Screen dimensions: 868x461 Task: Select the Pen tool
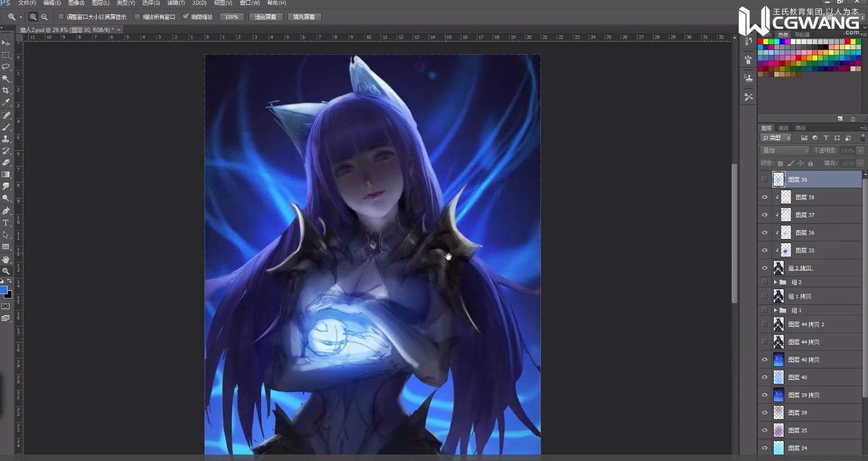click(x=6, y=211)
